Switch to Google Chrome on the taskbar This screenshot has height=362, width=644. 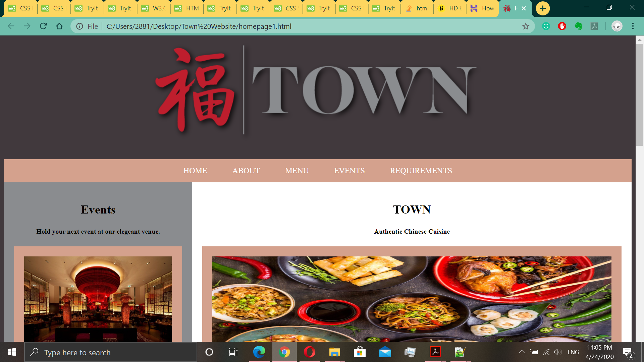pyautogui.click(x=284, y=352)
